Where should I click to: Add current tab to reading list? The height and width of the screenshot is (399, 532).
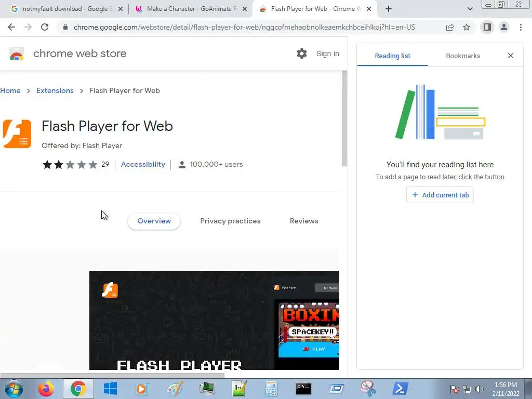[440, 195]
